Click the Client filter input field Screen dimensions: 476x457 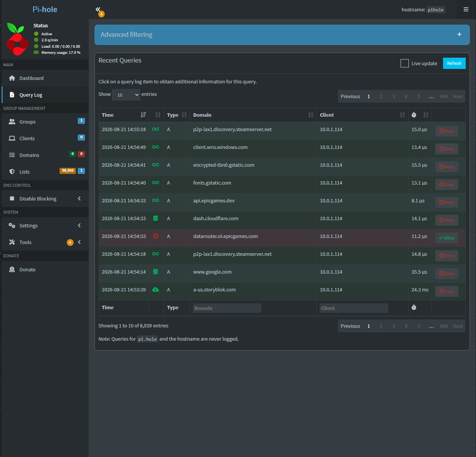(353, 308)
